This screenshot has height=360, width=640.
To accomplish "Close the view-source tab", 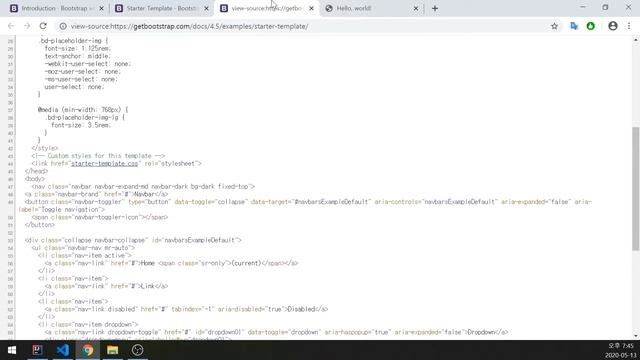I will click(x=311, y=8).
